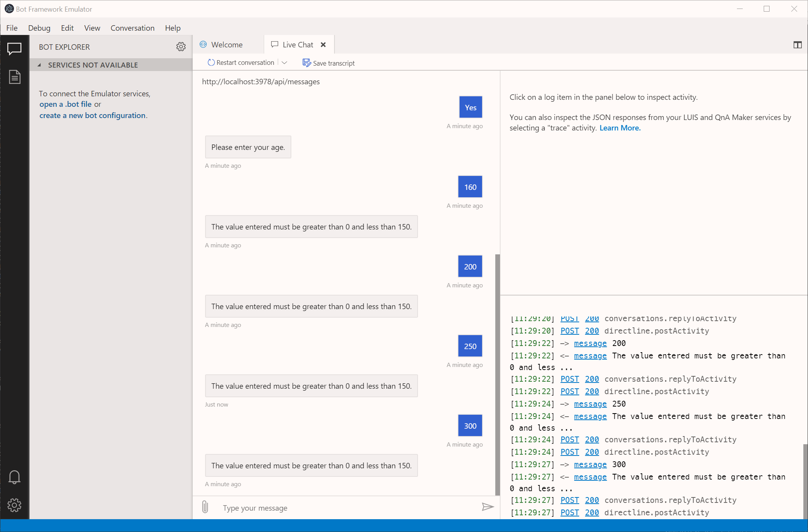Open the Resources panel via document icon
Image resolution: width=808 pixels, height=532 pixels.
(x=14, y=77)
